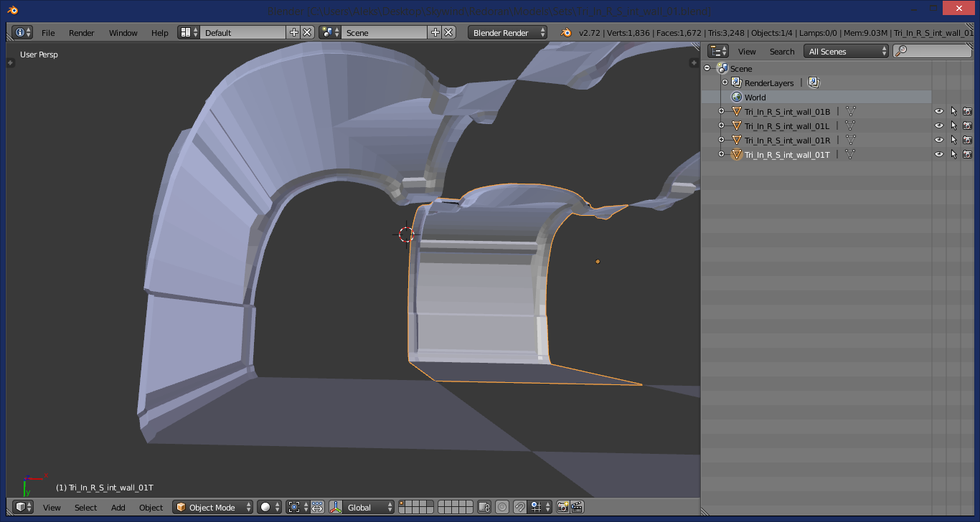This screenshot has height=522, width=980.
Task: Open the Blender Render engine dropdown
Action: pos(508,32)
